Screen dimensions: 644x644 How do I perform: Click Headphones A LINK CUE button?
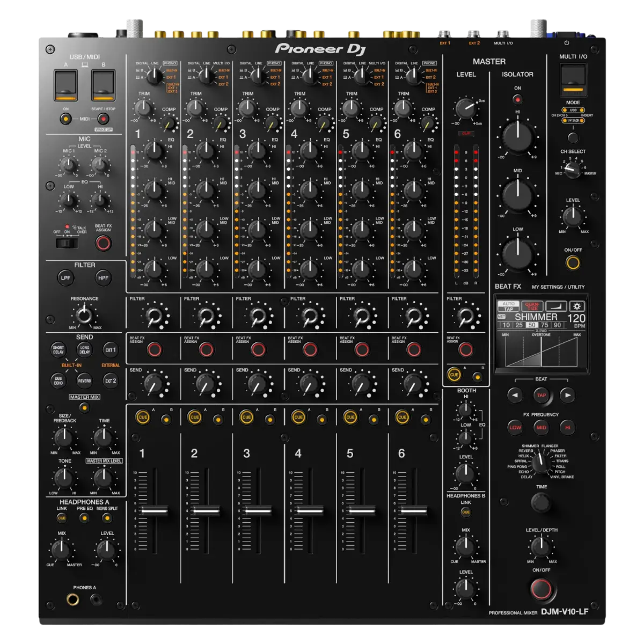tap(62, 518)
